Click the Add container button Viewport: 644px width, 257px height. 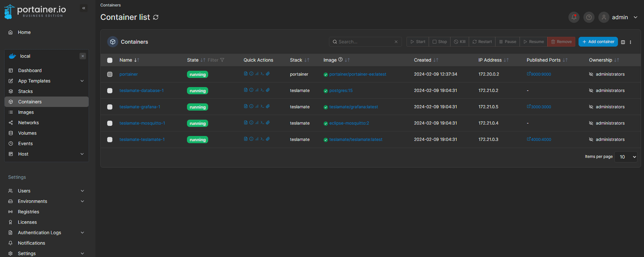(598, 42)
